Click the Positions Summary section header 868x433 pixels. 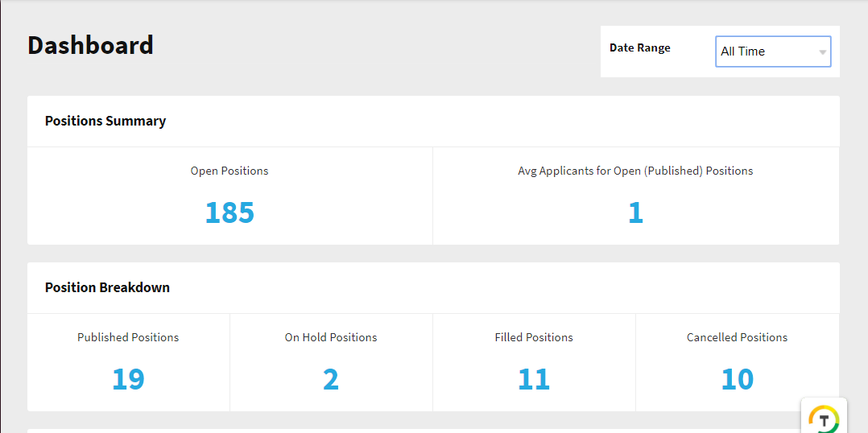(x=105, y=121)
